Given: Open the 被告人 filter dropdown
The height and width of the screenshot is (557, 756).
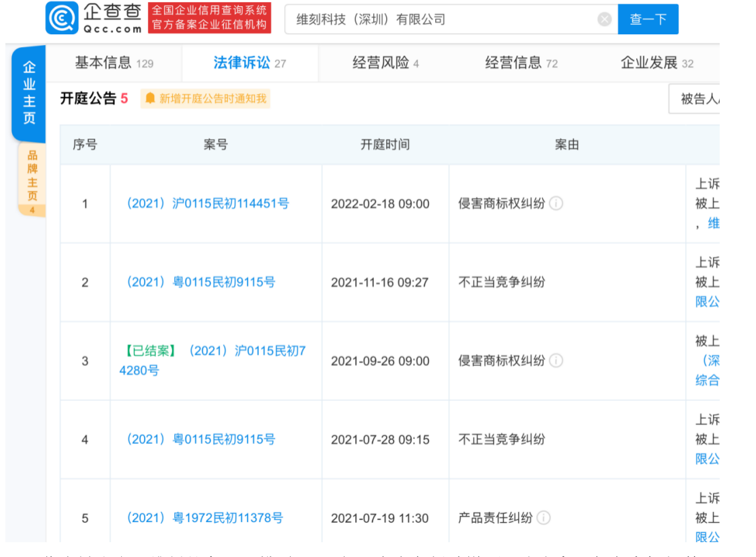Looking at the screenshot, I should click(694, 99).
